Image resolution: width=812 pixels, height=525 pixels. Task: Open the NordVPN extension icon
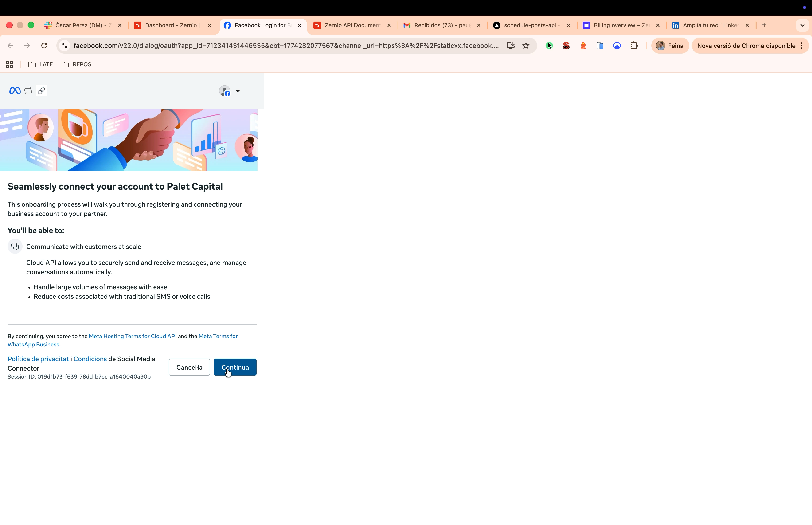(617, 45)
